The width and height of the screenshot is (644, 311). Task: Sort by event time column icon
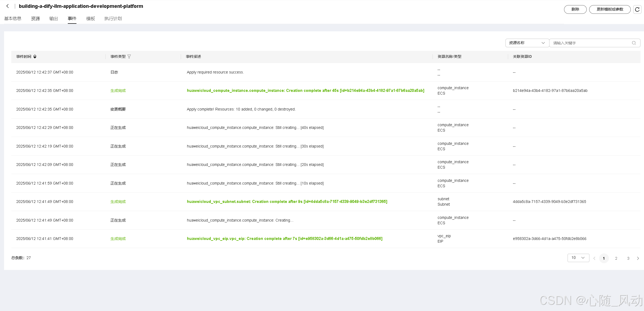(35, 56)
